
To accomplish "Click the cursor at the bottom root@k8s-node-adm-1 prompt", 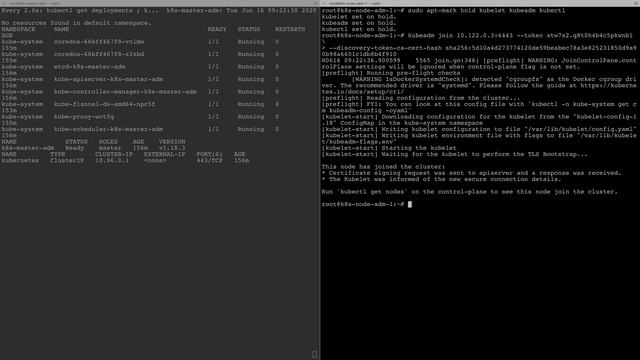I will [x=410, y=204].
